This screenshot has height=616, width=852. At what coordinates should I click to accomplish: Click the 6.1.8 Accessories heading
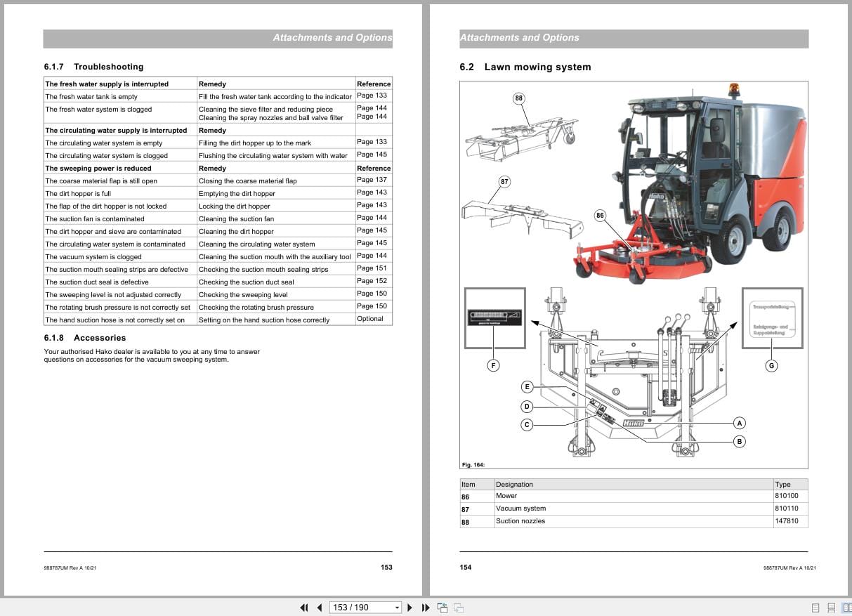[88, 337]
